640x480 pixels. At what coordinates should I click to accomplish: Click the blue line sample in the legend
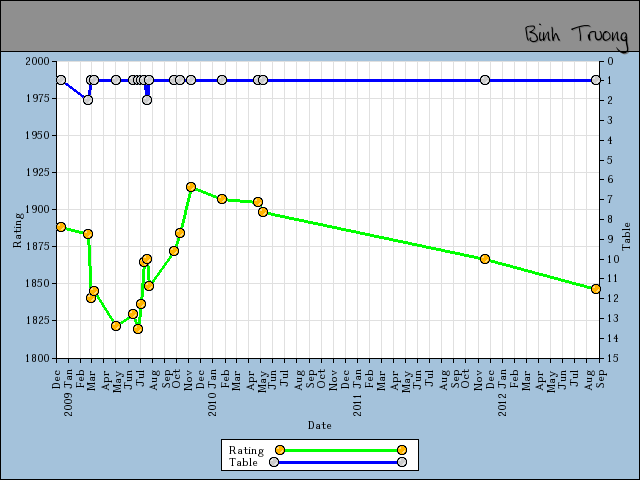click(x=338, y=462)
